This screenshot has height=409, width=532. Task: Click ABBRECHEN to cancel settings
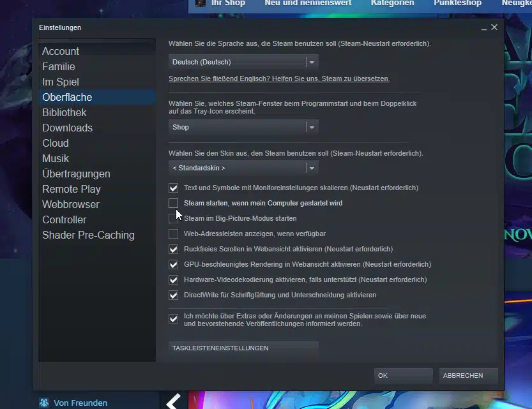click(x=469, y=375)
